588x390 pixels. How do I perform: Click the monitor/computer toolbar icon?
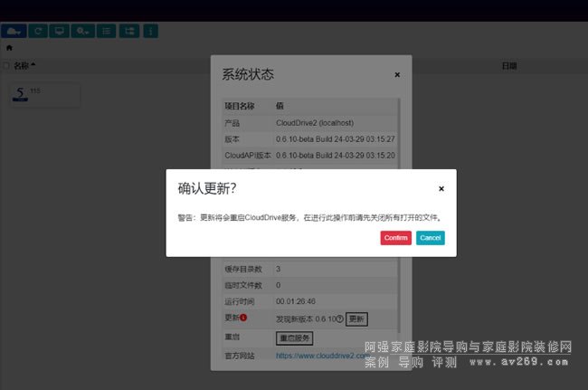pos(60,31)
